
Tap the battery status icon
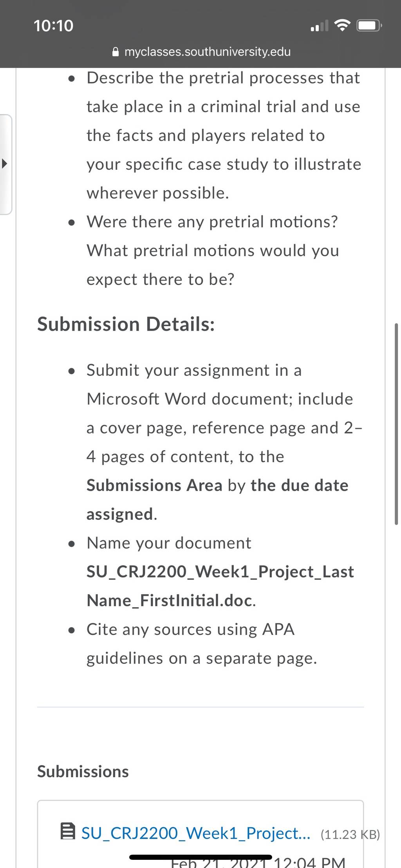pyautogui.click(x=369, y=26)
